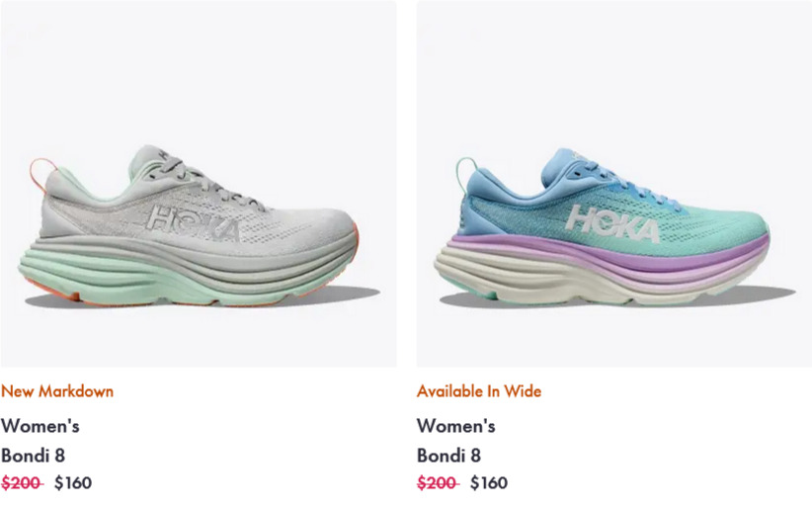
Task: Open Bondi 8 name below Available In Wide
Action: 449,456
